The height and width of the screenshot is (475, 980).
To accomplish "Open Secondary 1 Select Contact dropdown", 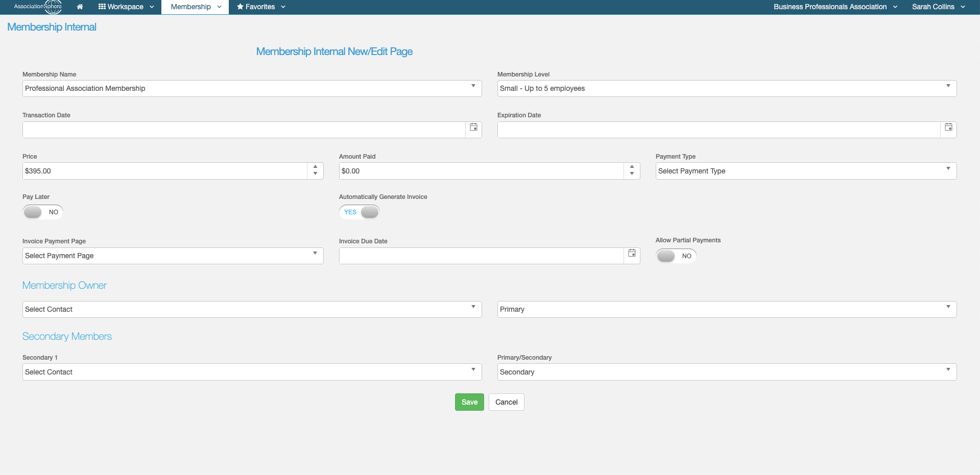I will click(x=252, y=372).
